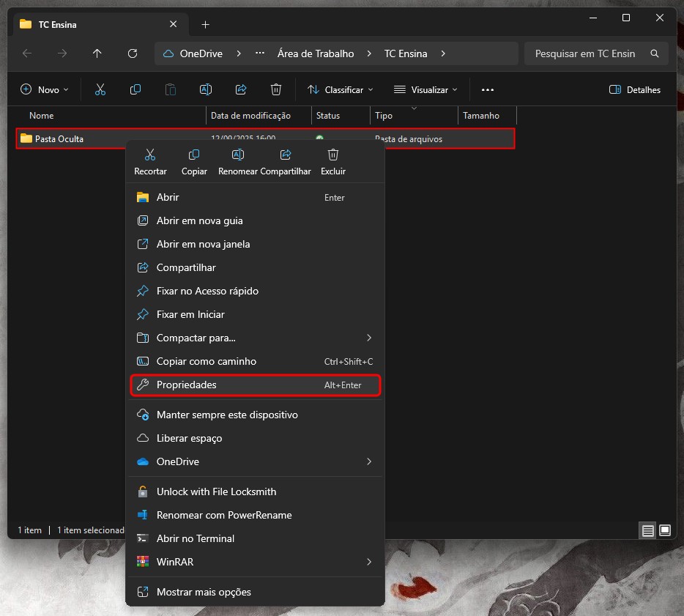Screen dimensions: 684x616
Task: Click the Excluir trash icon in context menu
Action: [x=333, y=155]
